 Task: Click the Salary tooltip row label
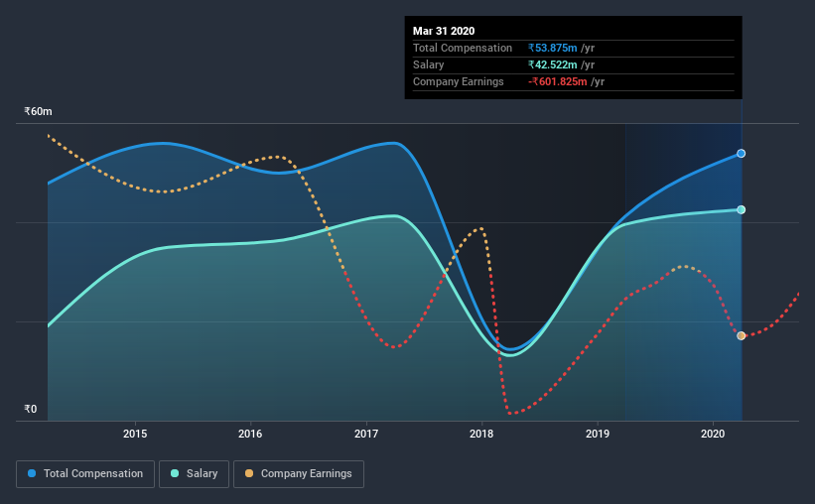coord(428,64)
